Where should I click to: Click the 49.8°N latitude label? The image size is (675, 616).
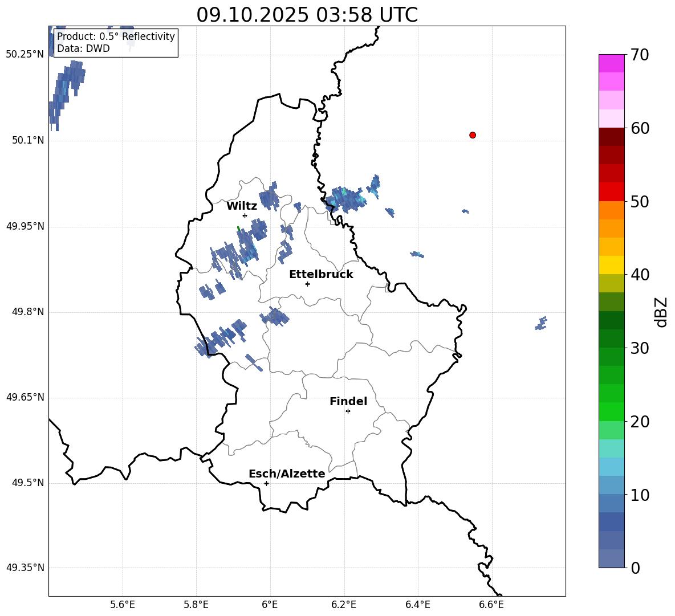pos(28,312)
